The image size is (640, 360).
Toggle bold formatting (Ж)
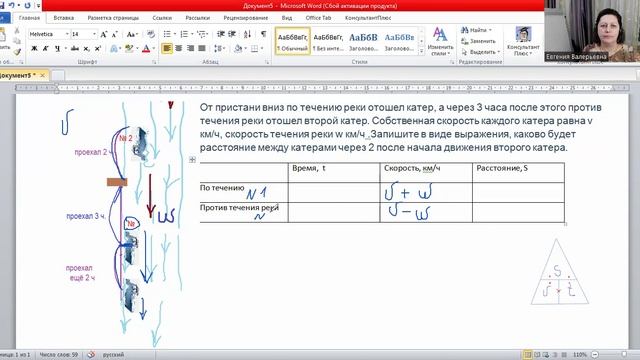[x=34, y=49]
